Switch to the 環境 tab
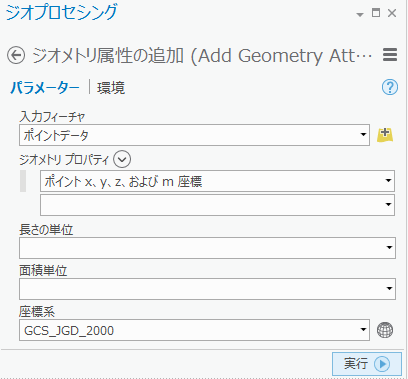The image size is (408, 379). click(111, 88)
